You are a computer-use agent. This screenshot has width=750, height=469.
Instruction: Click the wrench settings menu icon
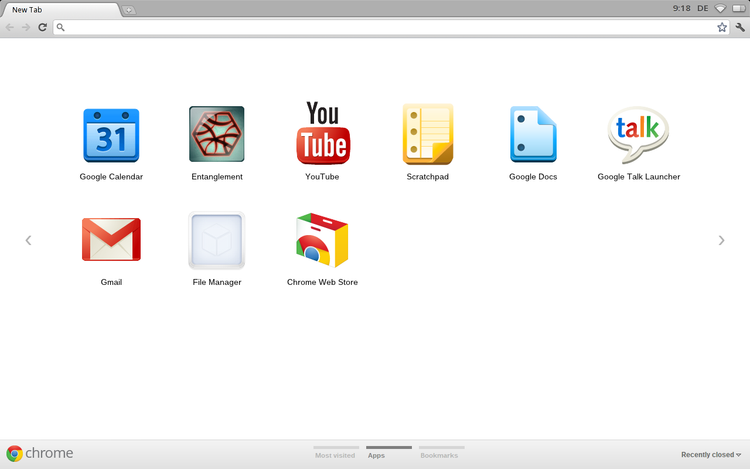click(x=740, y=27)
